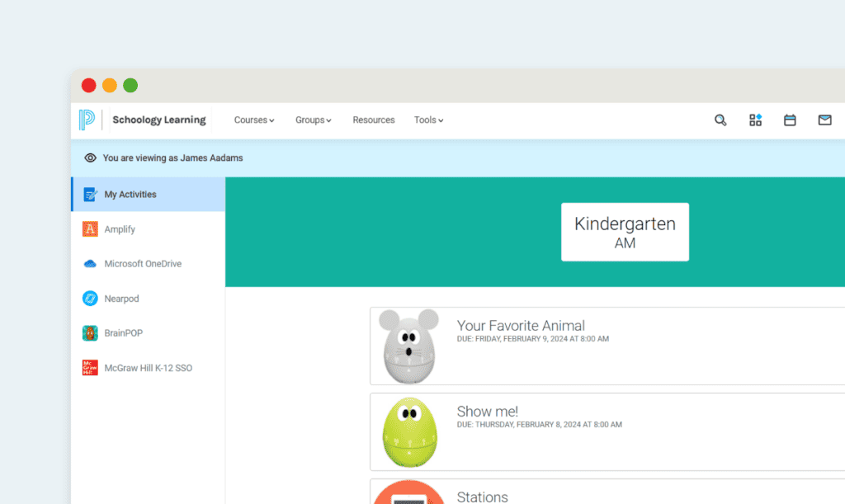Open the Your Favorite Animal activity
The width and height of the screenshot is (845, 504).
coord(521,326)
